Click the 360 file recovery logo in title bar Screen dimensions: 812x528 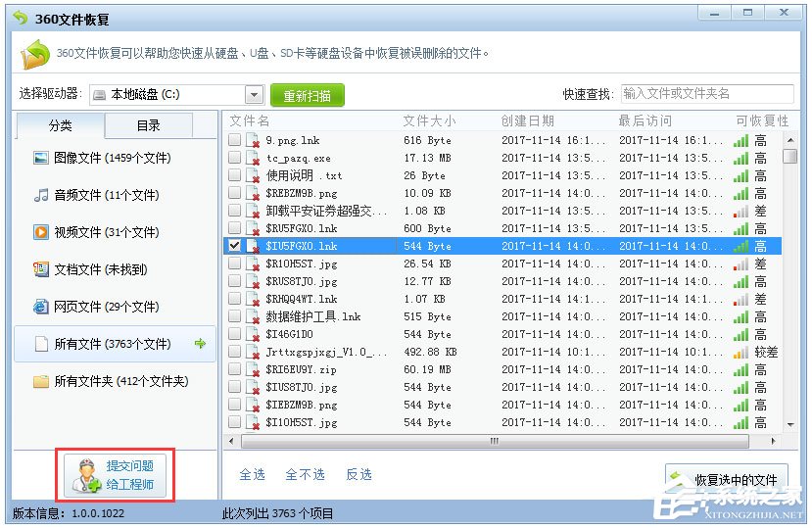[x=21, y=19]
